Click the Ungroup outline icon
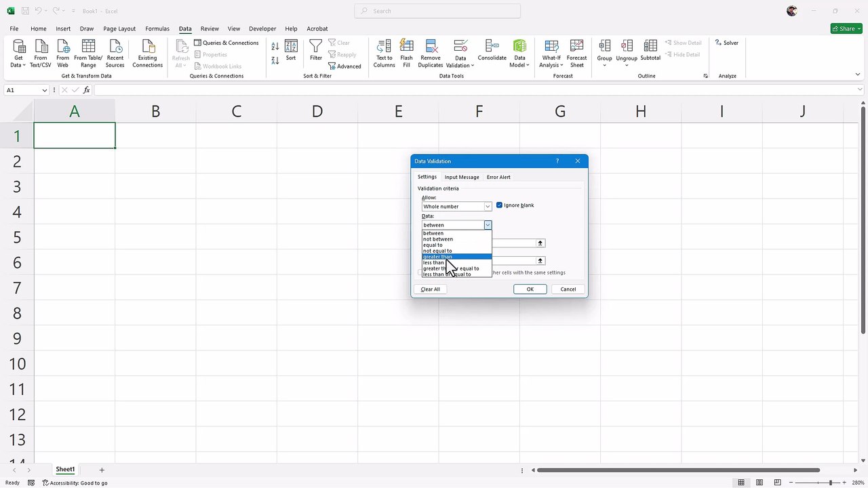The image size is (868, 488). click(x=627, y=46)
